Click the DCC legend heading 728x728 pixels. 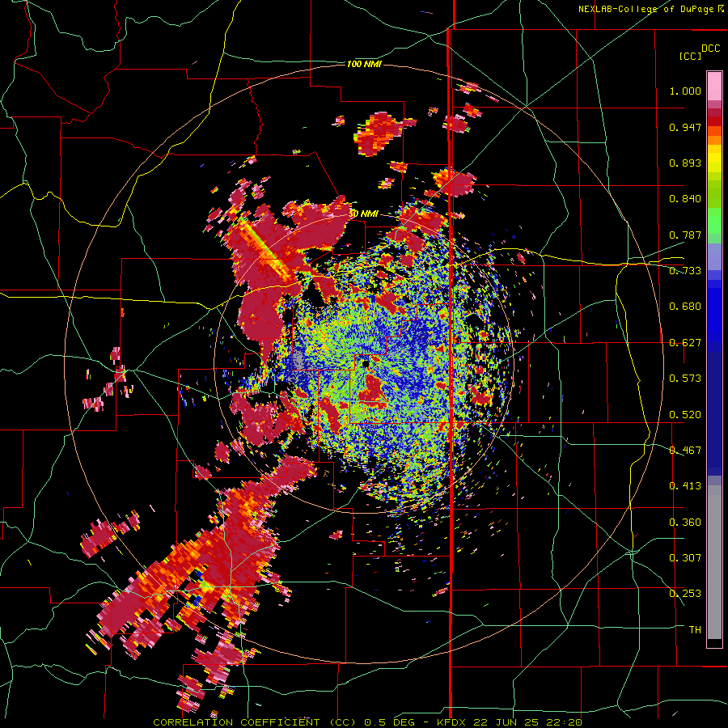tap(711, 49)
